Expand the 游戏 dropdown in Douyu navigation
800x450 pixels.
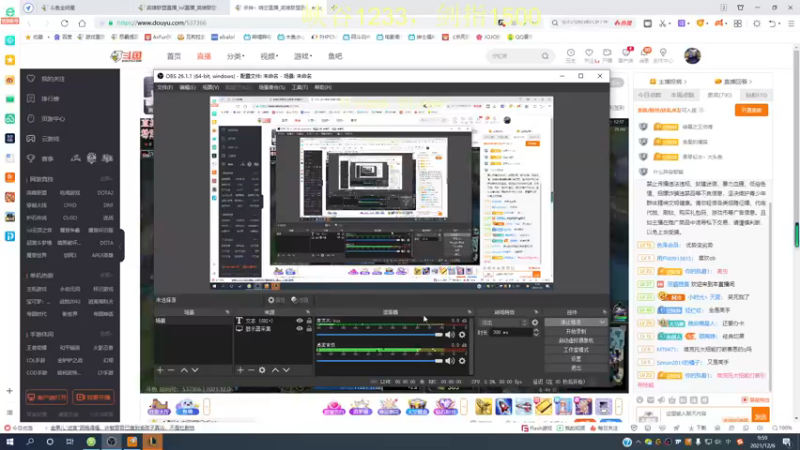pyautogui.click(x=303, y=56)
